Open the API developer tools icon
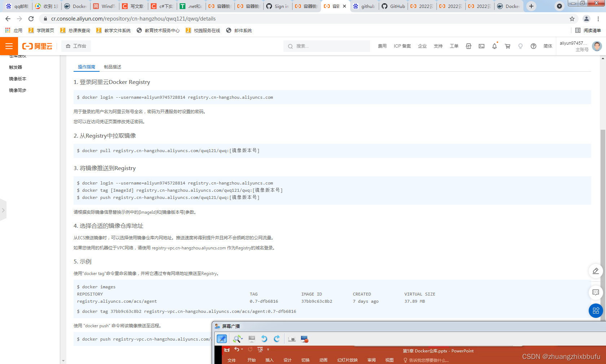606x364 pixels. (x=469, y=46)
